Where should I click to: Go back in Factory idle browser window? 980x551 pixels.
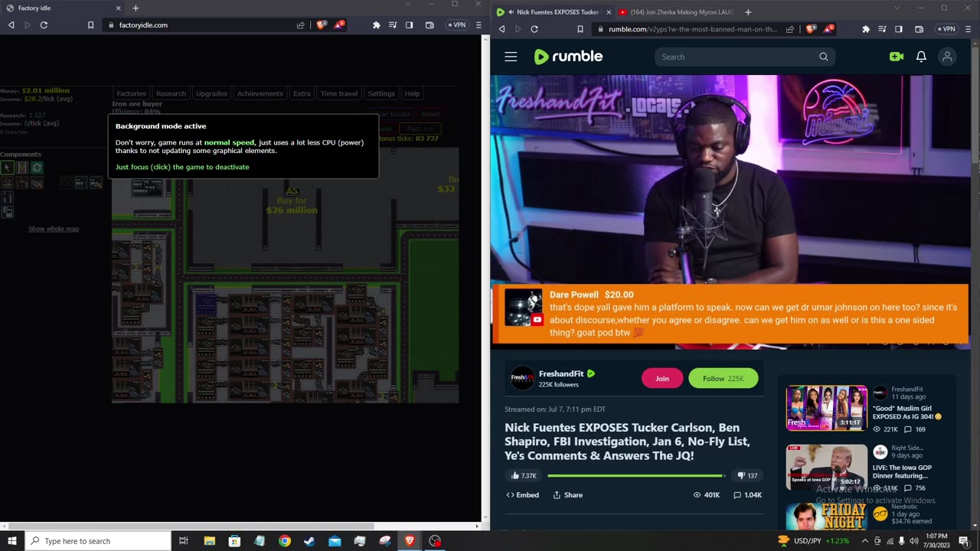pyautogui.click(x=11, y=25)
